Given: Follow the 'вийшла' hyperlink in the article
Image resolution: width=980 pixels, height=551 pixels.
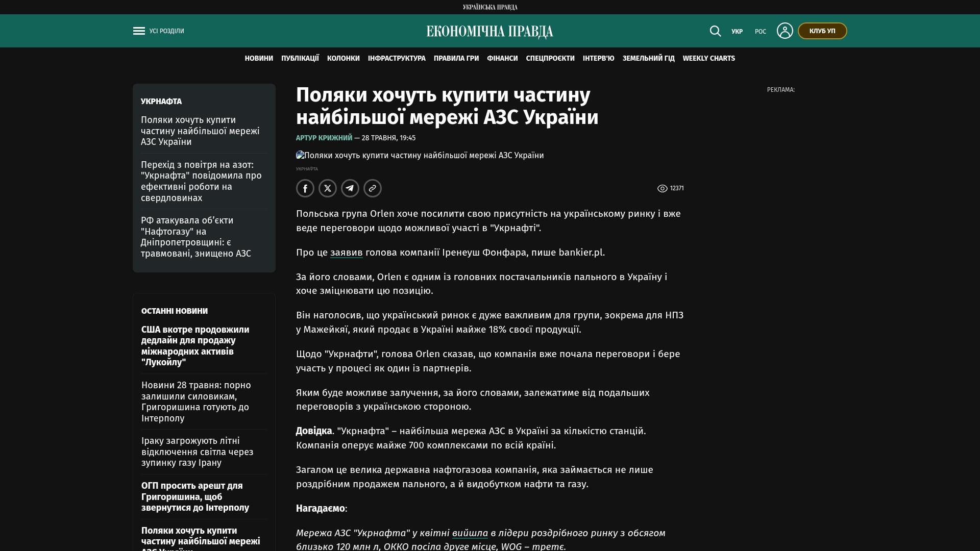Looking at the screenshot, I should coord(470,533).
